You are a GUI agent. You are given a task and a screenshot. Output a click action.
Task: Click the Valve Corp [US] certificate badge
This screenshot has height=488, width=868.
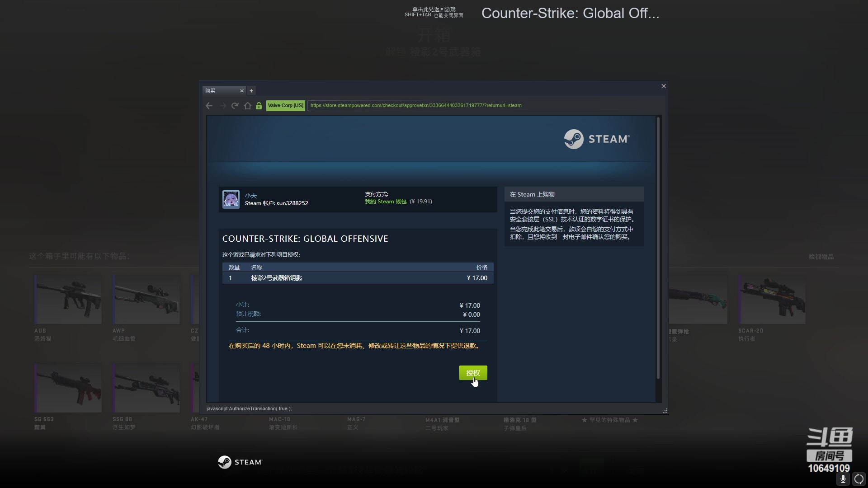285,106
